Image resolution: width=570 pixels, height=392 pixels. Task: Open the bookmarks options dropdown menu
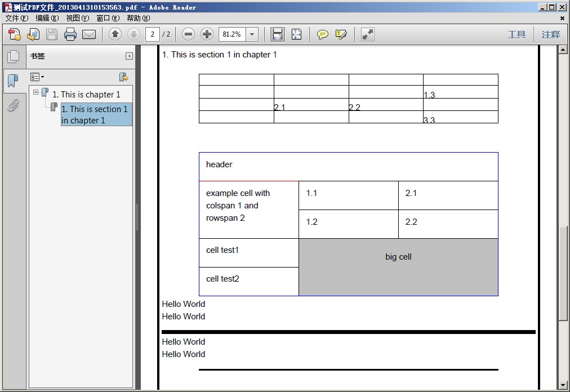point(37,77)
